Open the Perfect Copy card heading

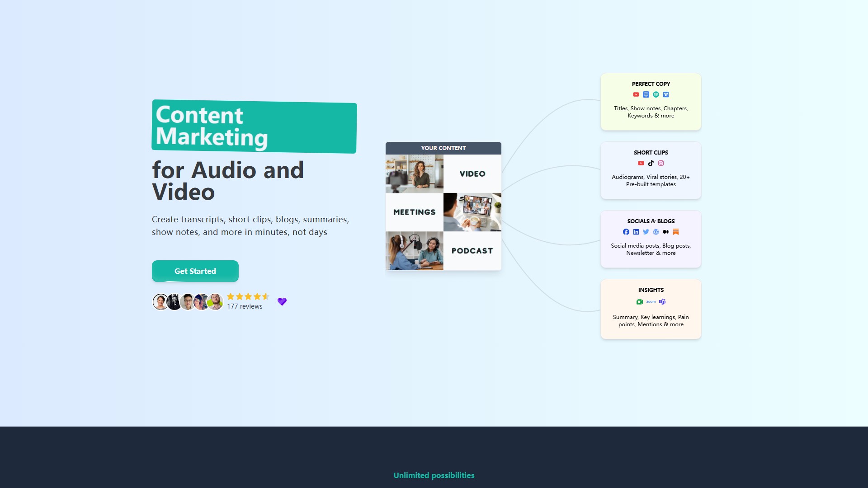[651, 84]
